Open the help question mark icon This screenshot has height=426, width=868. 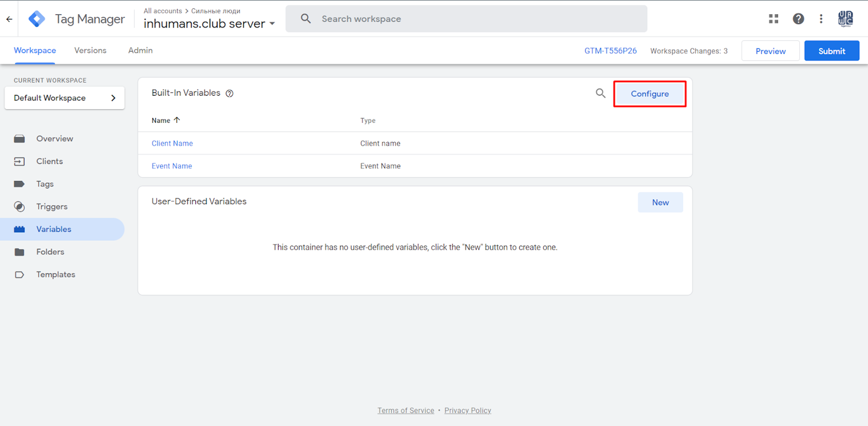pos(798,19)
